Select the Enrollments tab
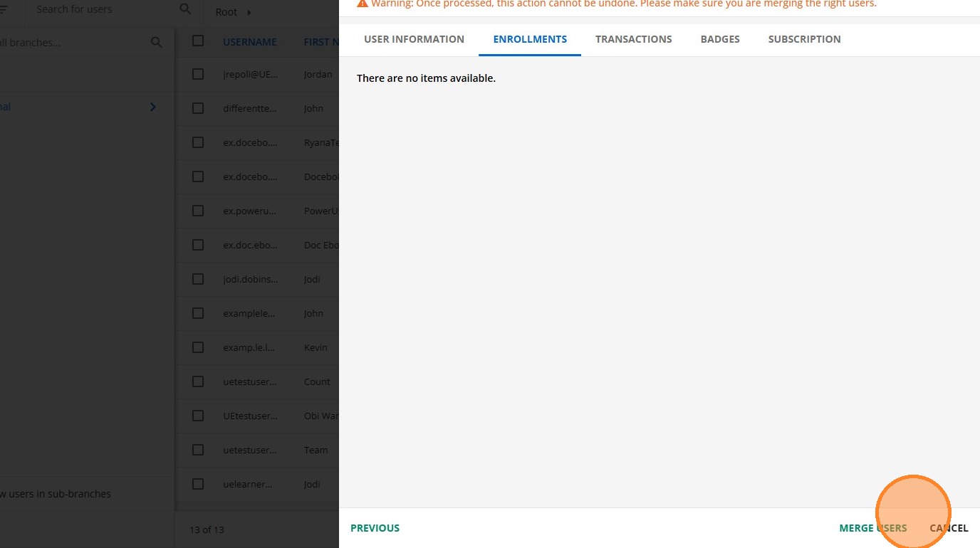980x548 pixels. (530, 39)
